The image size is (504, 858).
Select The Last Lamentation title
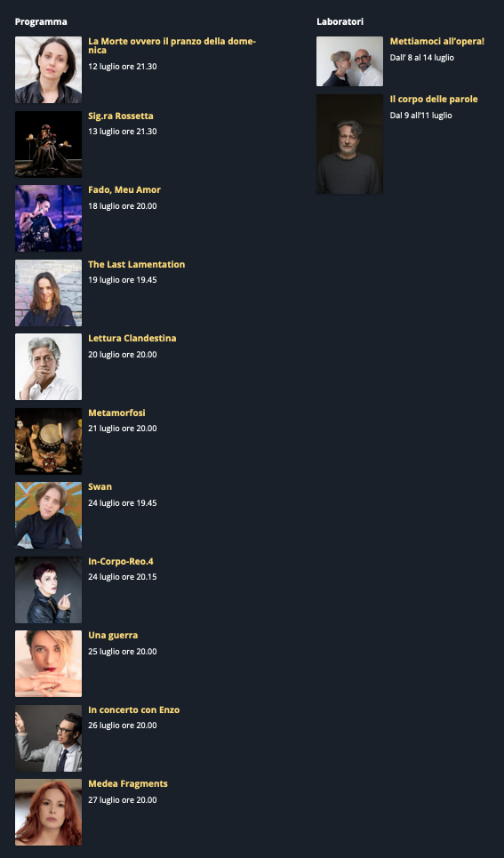[x=136, y=264]
